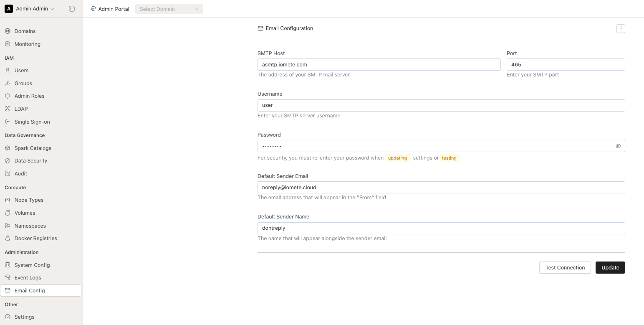Click the Monitoring icon in sidebar

(x=8, y=44)
